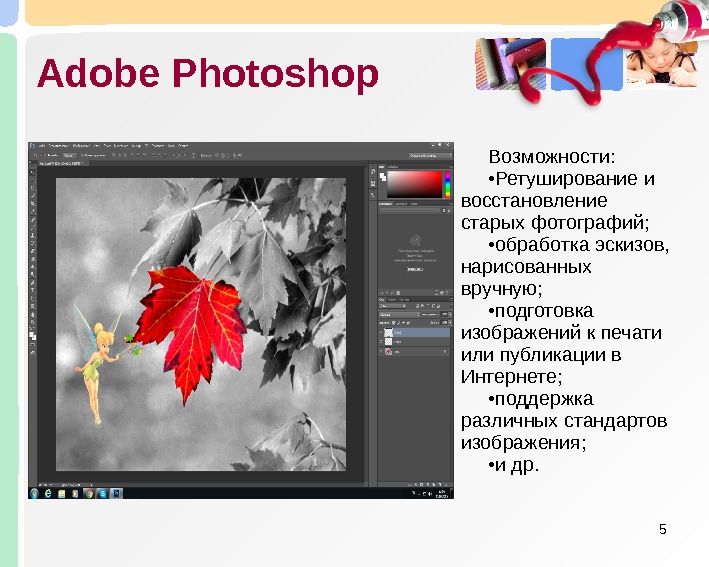Open the library selection dropdown
709x567 pixels.
410,210
